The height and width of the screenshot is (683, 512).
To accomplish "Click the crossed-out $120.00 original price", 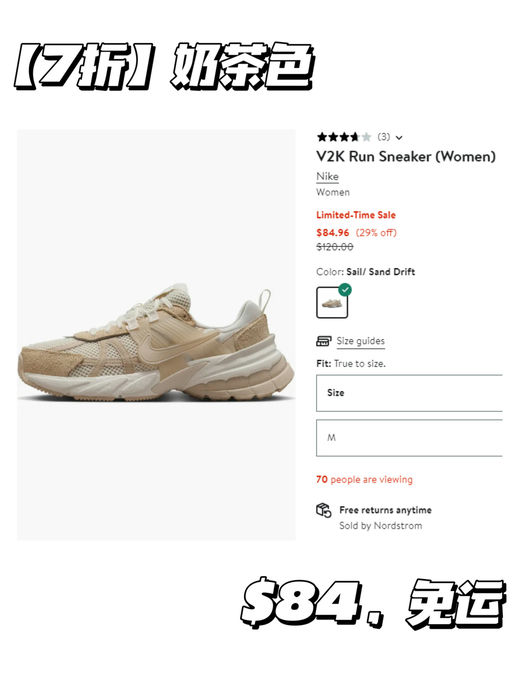I will (x=335, y=247).
